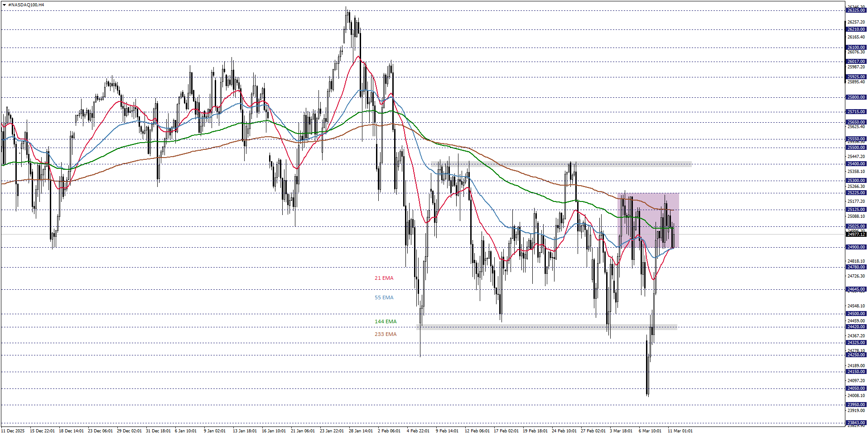The image size is (868, 436).
Task: Click the #NASDAQ100,H4 chart title
Action: (25, 4)
